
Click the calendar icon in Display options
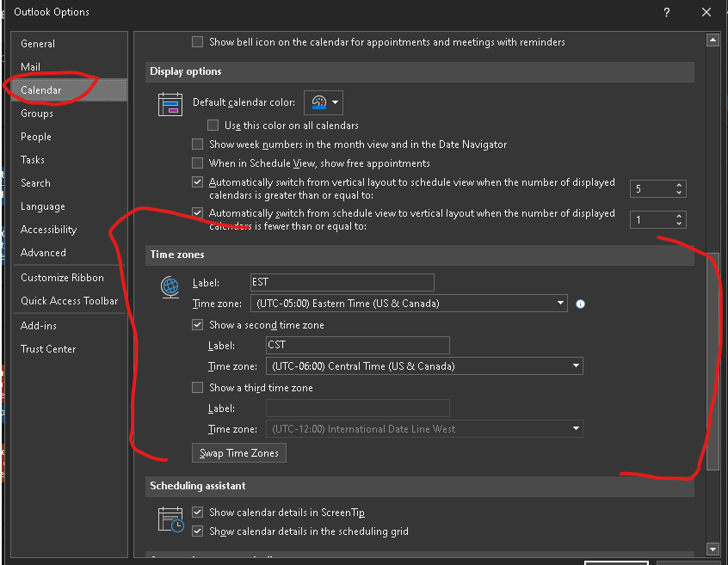coord(170,104)
